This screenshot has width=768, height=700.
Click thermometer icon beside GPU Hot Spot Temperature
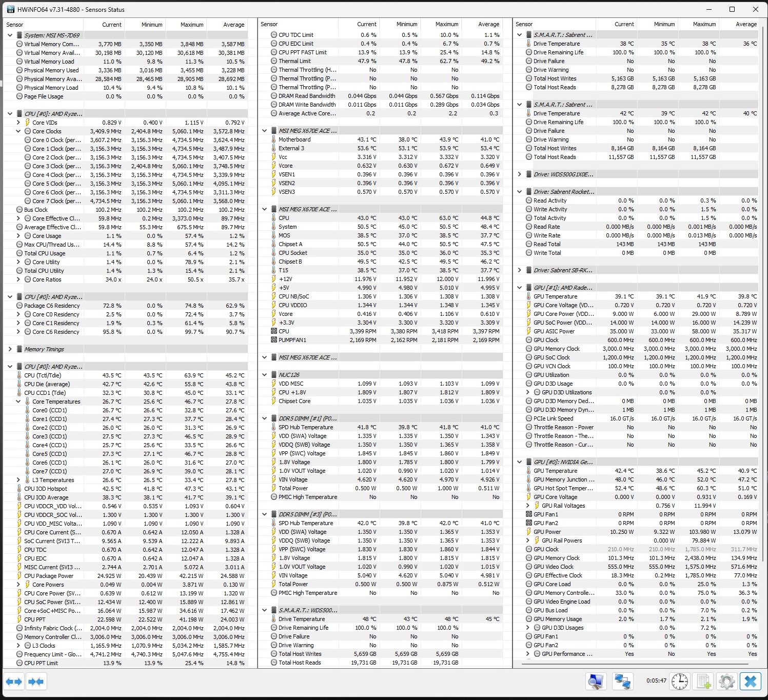pos(528,488)
